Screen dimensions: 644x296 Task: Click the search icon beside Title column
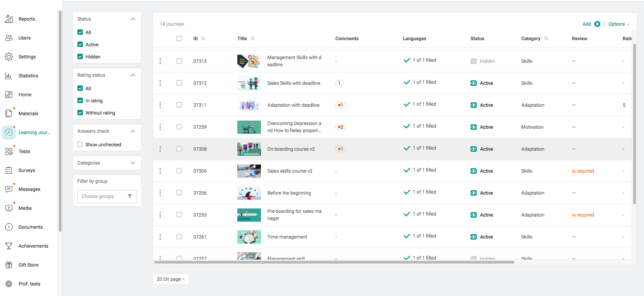point(253,39)
